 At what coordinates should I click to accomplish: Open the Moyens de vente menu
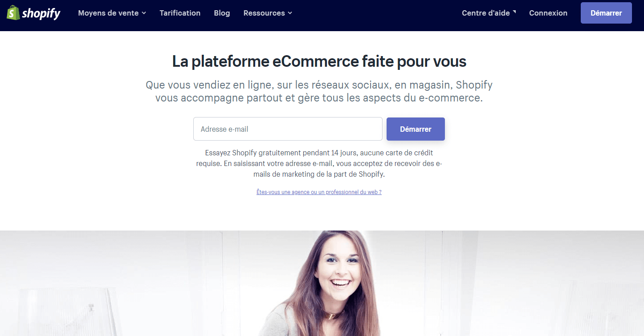pyautogui.click(x=112, y=13)
